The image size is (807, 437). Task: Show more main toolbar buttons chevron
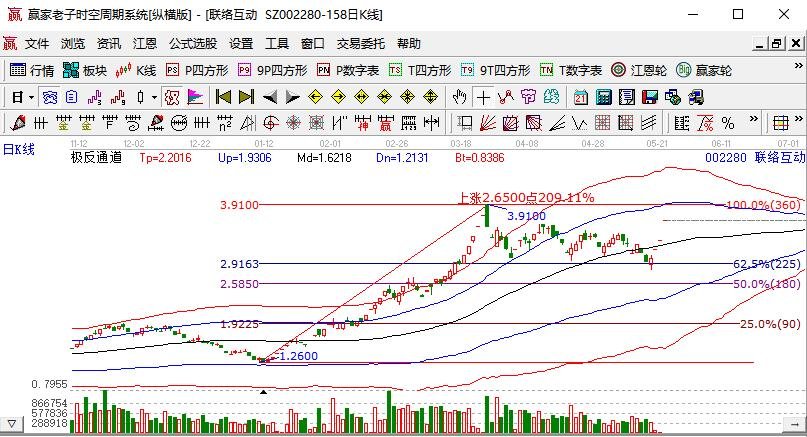click(x=799, y=65)
